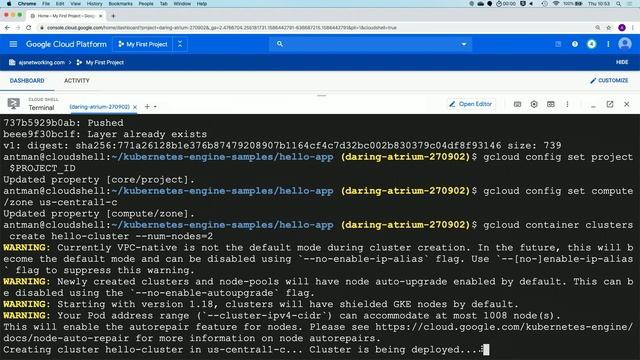Click the text 'Updated property [compute/zone].'
Viewport: 640px width, 360px height.
99,213
